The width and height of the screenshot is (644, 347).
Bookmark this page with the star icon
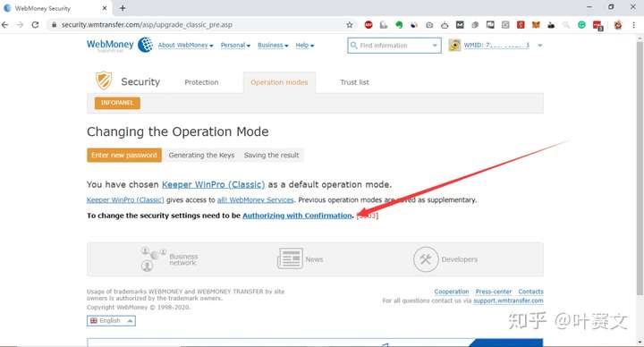point(350,25)
